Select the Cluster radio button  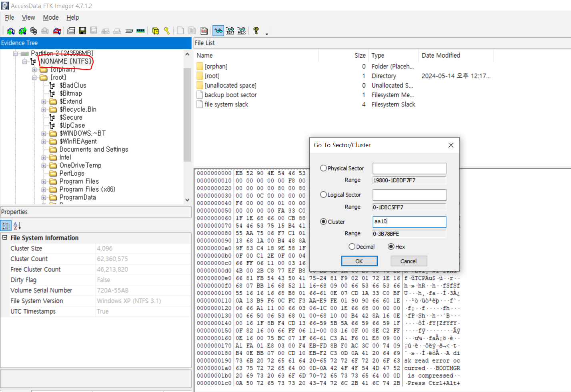[x=323, y=222]
